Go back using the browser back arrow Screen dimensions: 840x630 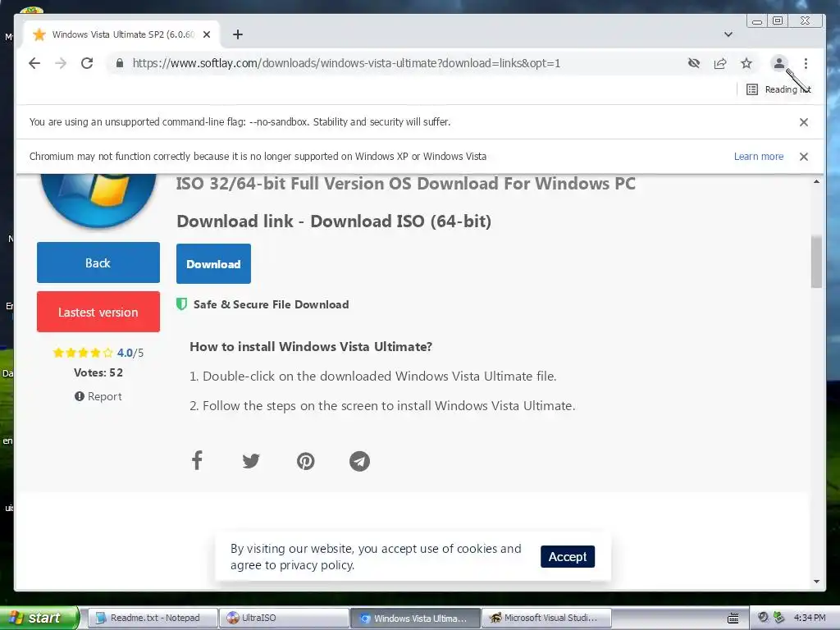click(34, 63)
